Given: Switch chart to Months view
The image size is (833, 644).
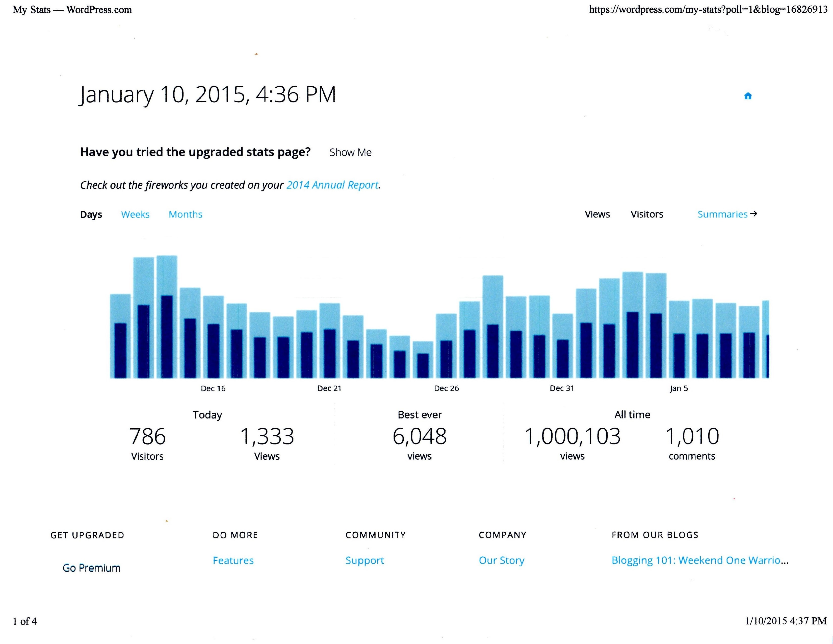Looking at the screenshot, I should (x=185, y=214).
